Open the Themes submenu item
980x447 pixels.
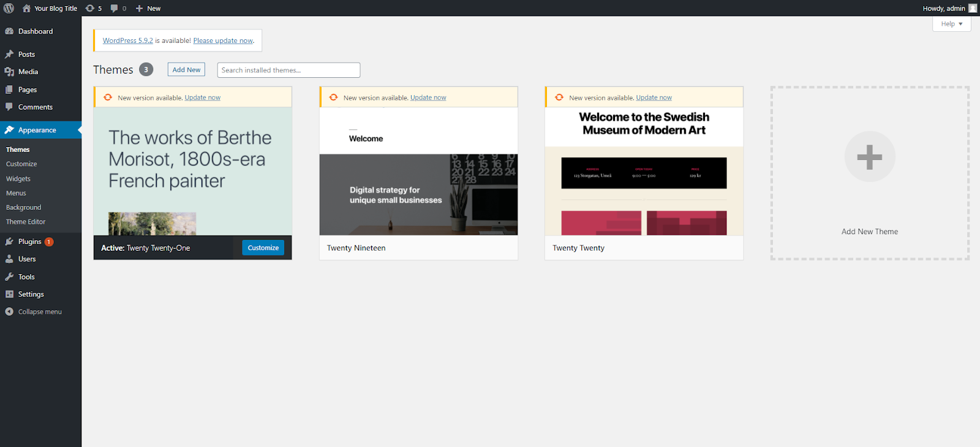(18, 150)
